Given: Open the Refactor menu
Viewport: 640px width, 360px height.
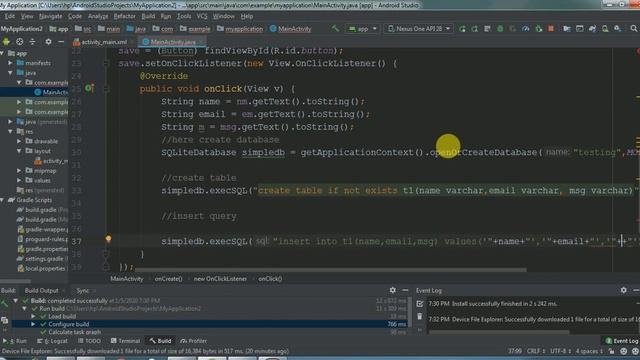Looking at the screenshot, I should click(124, 16).
